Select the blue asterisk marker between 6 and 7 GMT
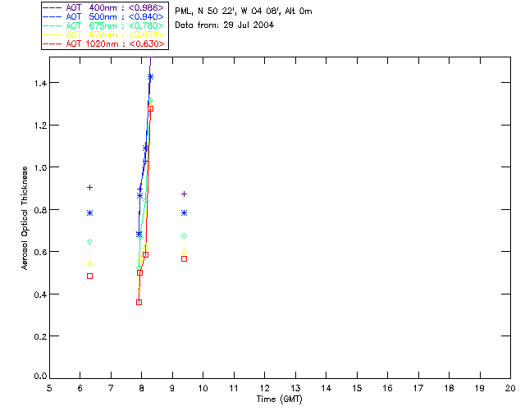 pyautogui.click(x=89, y=213)
